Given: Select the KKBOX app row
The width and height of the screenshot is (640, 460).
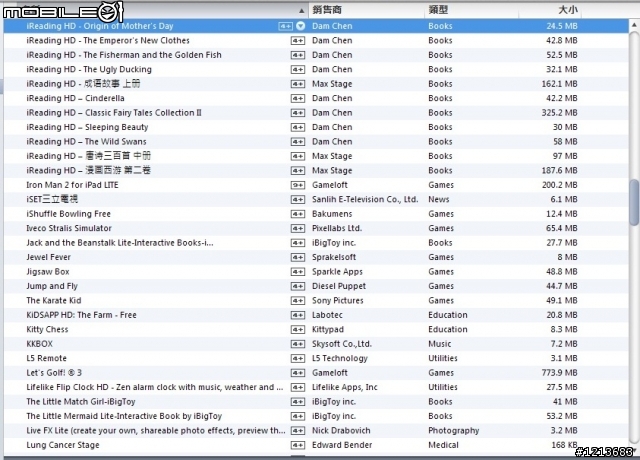Looking at the screenshot, I should [x=316, y=344].
